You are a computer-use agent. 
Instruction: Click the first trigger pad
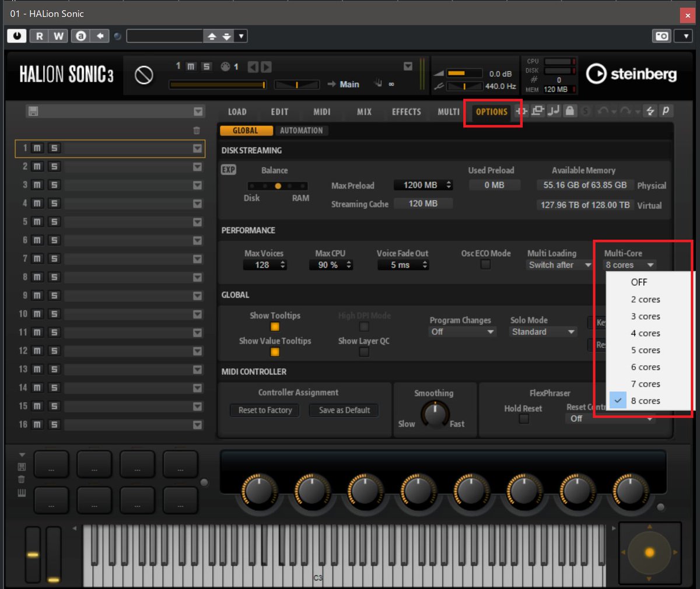pos(51,465)
